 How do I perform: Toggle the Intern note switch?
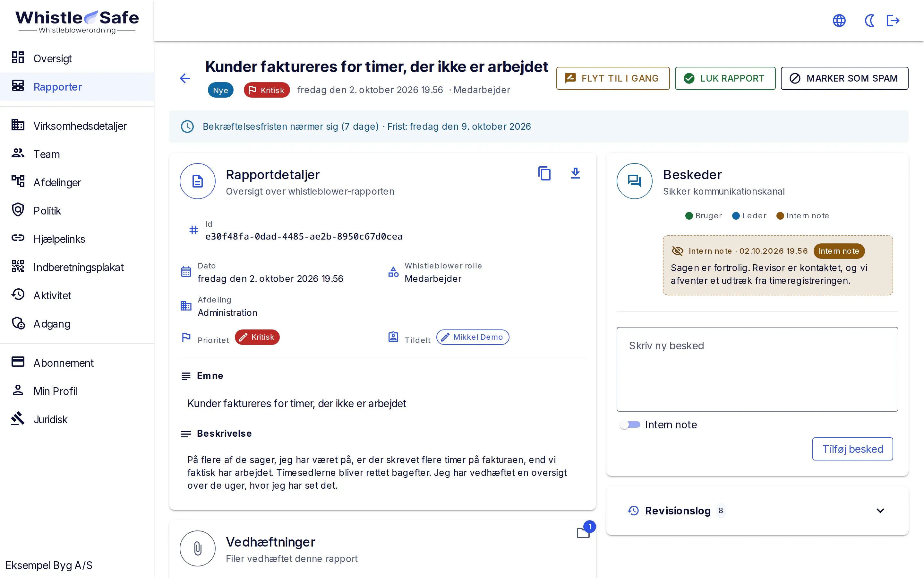[x=630, y=425]
